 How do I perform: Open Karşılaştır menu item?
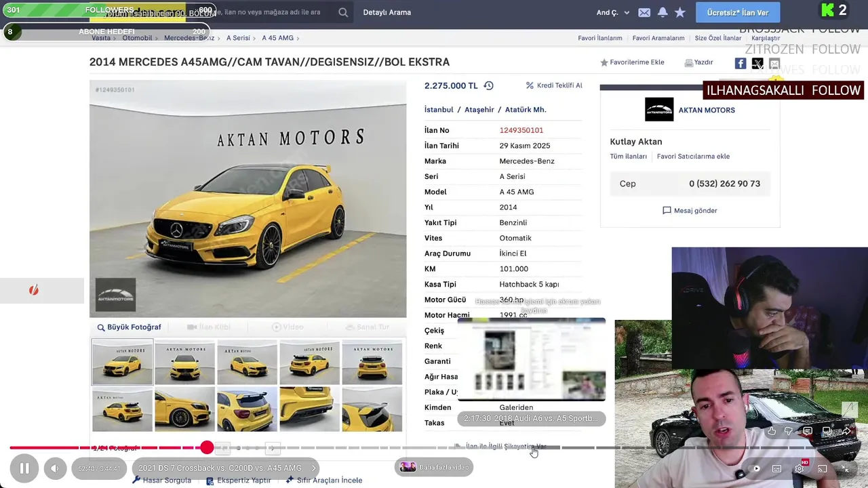pos(766,38)
